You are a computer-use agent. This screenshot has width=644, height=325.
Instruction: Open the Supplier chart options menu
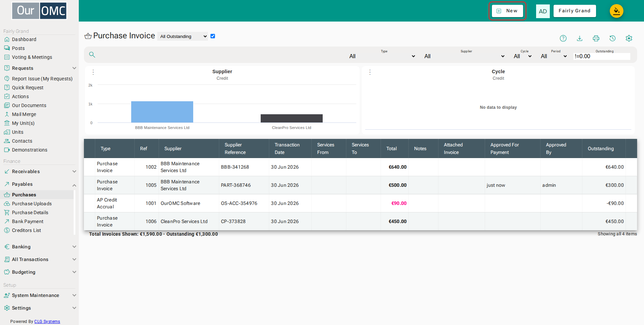click(x=93, y=72)
